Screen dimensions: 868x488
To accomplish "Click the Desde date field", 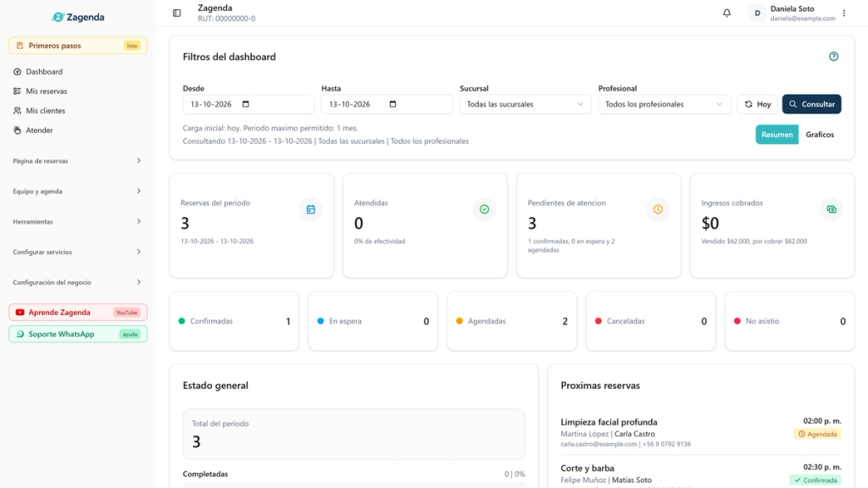I will pyautogui.click(x=248, y=104).
